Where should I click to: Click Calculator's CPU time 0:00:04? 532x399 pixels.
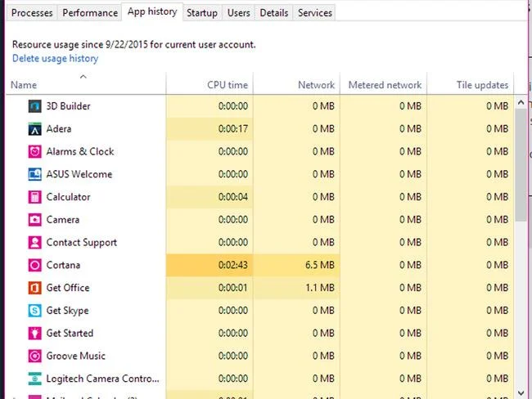pyautogui.click(x=233, y=197)
